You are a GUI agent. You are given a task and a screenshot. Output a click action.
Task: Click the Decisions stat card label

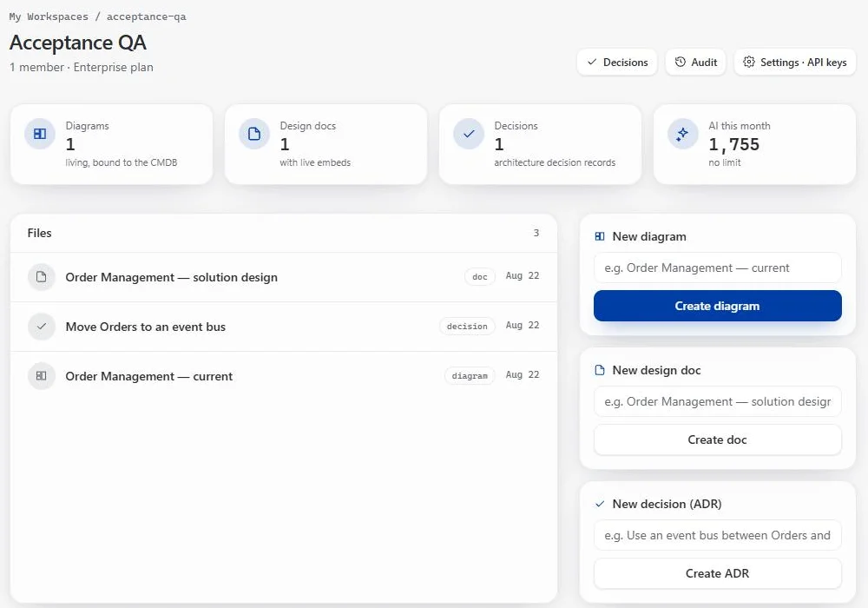point(516,126)
